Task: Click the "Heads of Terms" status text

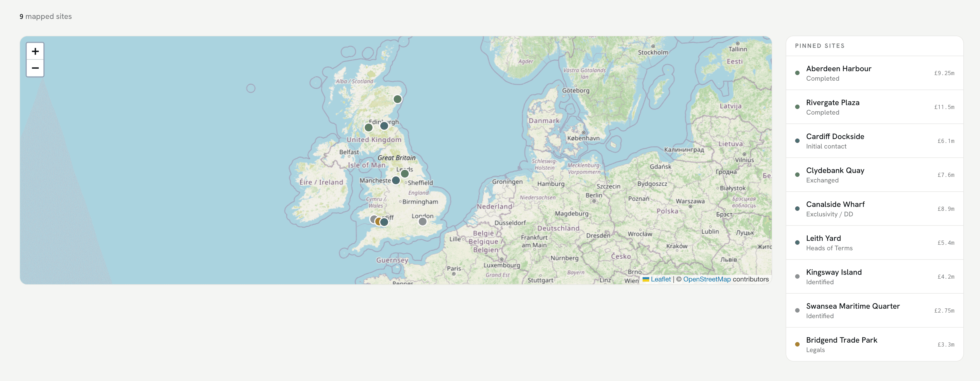Action: (829, 248)
